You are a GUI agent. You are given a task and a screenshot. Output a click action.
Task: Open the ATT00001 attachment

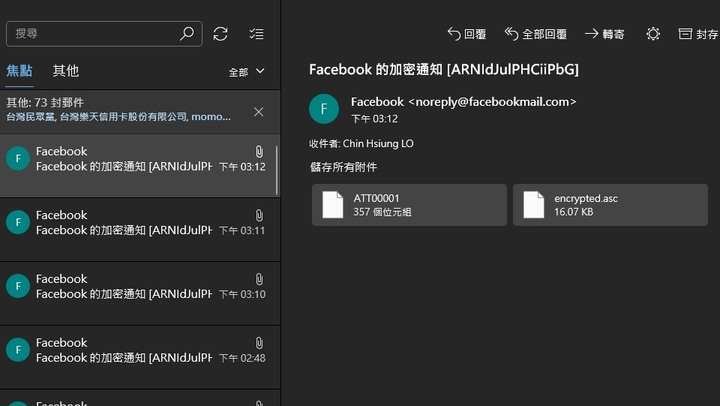click(x=409, y=205)
